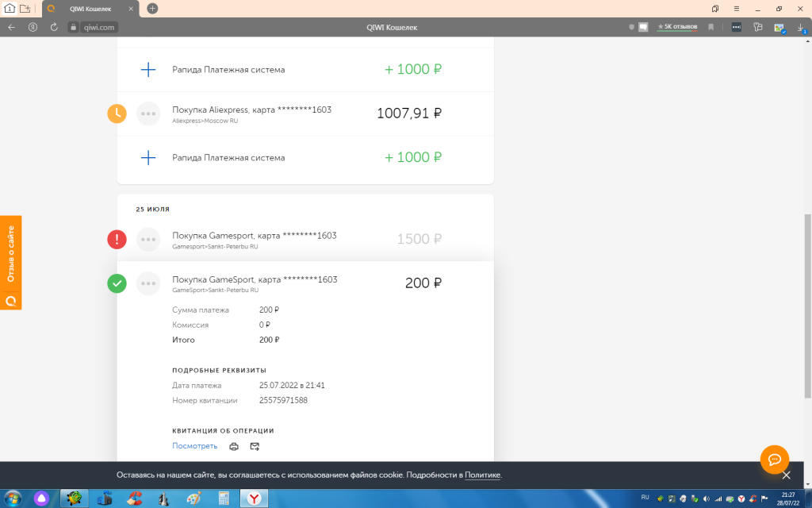The image size is (812, 508).
Task: Open the failed Gamesport 1500 ₽ transaction
Action: click(x=305, y=239)
